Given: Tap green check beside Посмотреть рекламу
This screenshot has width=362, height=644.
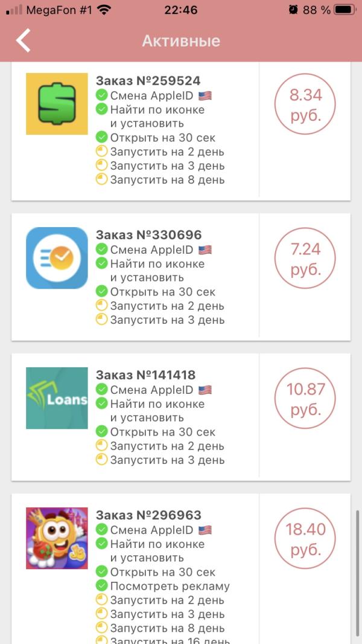Looking at the screenshot, I should click(102, 585).
